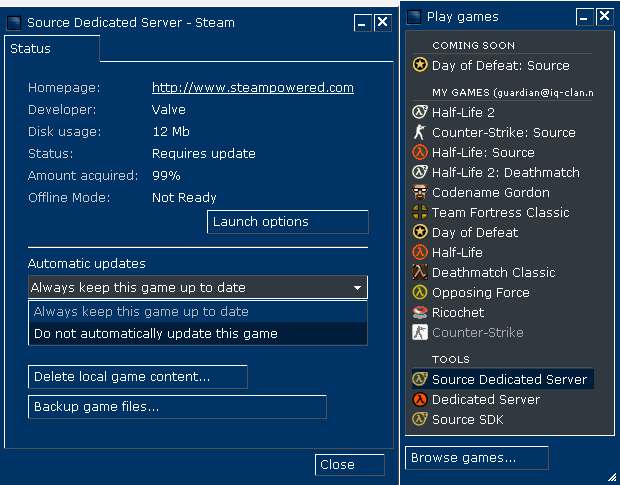Grab the resize grip in Play games corner

tap(612, 477)
